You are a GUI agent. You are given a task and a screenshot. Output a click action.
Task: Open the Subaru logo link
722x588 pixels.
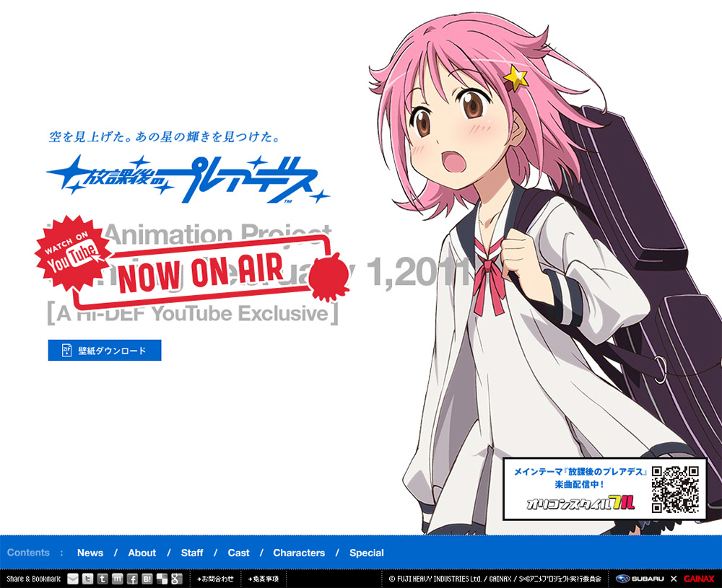pos(640,579)
